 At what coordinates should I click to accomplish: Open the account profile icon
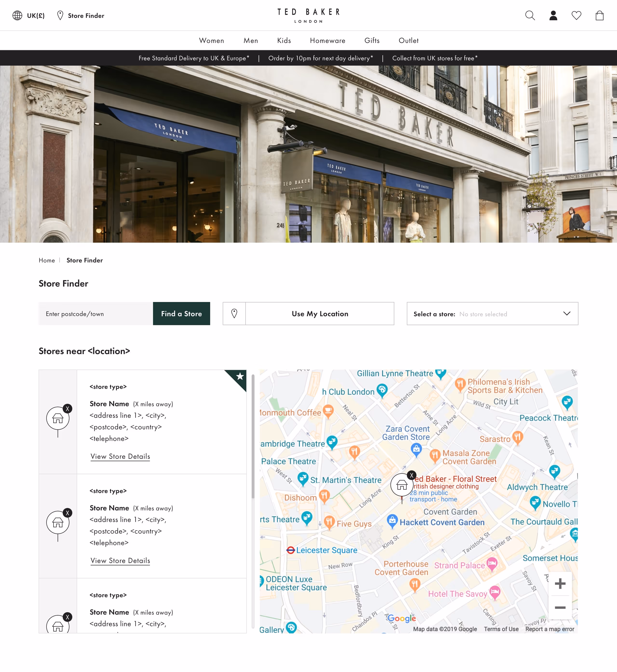tap(553, 15)
